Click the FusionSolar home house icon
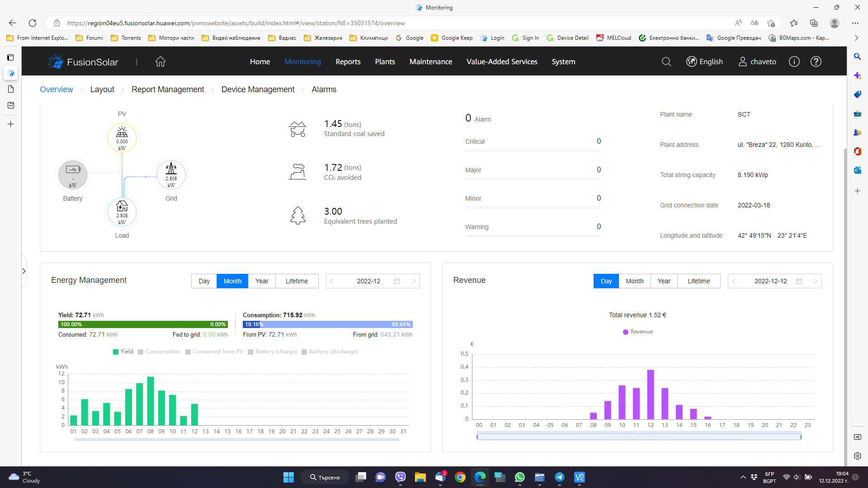This screenshot has height=488, width=868. pos(160,62)
